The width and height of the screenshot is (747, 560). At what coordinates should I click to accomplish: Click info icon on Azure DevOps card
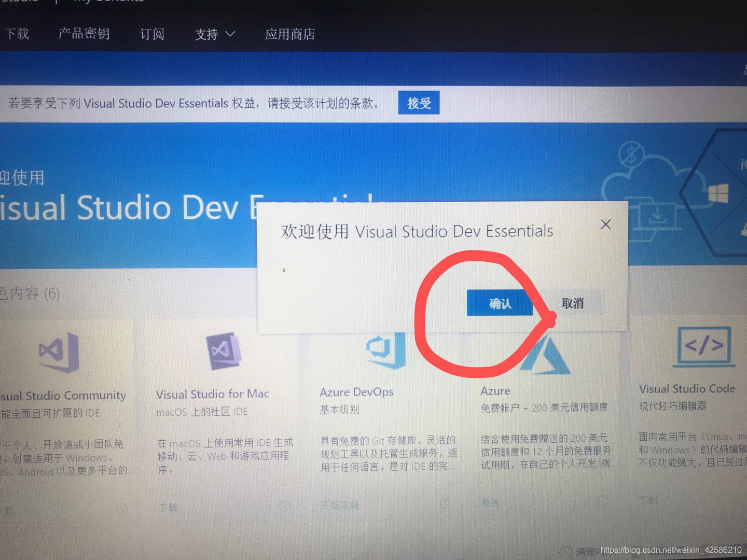[x=445, y=503]
